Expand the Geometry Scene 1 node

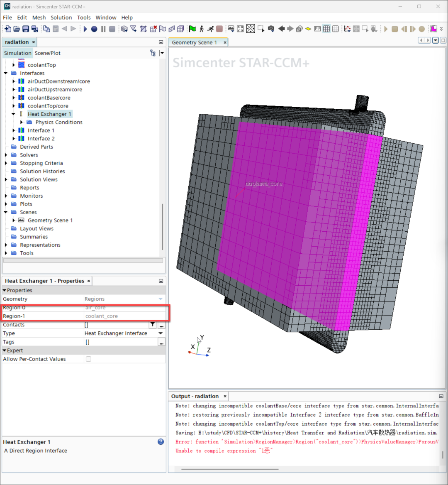tap(13, 220)
